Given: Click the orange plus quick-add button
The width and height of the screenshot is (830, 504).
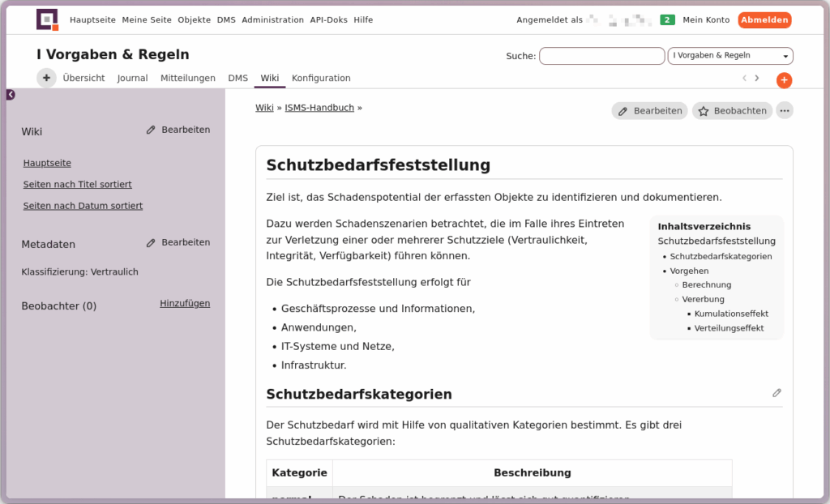Looking at the screenshot, I should pos(784,80).
